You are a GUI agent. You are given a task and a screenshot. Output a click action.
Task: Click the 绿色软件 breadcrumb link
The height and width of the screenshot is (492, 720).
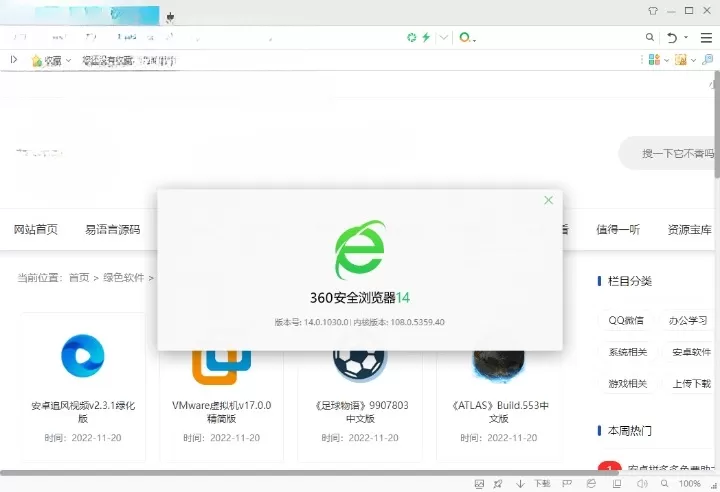[124, 277]
